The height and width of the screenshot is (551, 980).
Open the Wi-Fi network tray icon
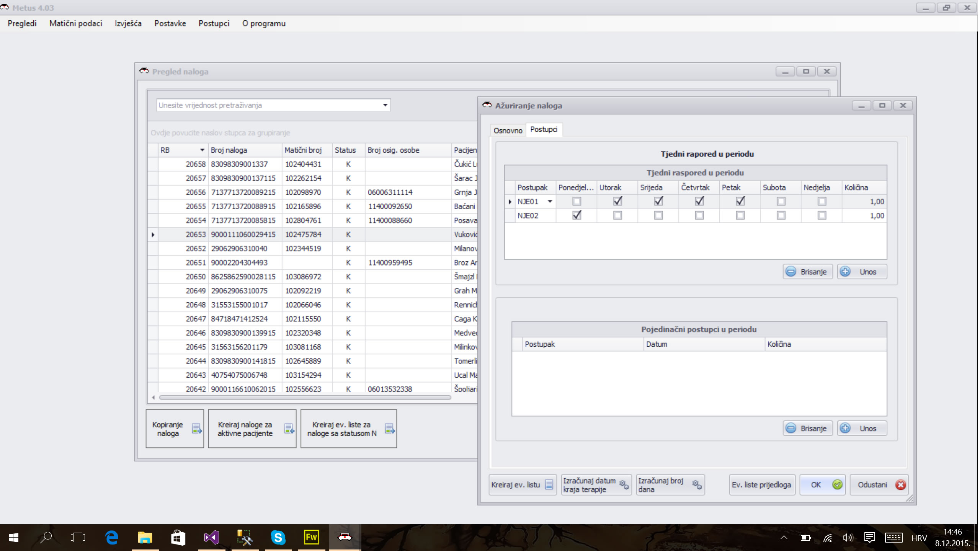coord(828,538)
